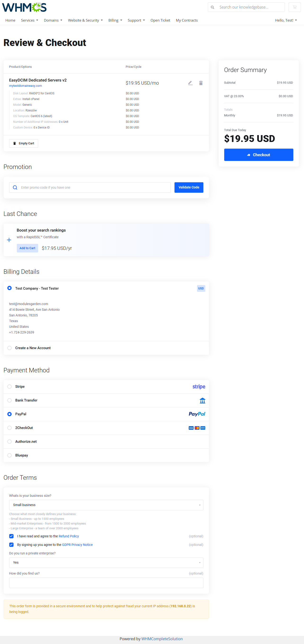This screenshot has height=644, width=304.
Task: Click the promo code input field
Action: 90,187
